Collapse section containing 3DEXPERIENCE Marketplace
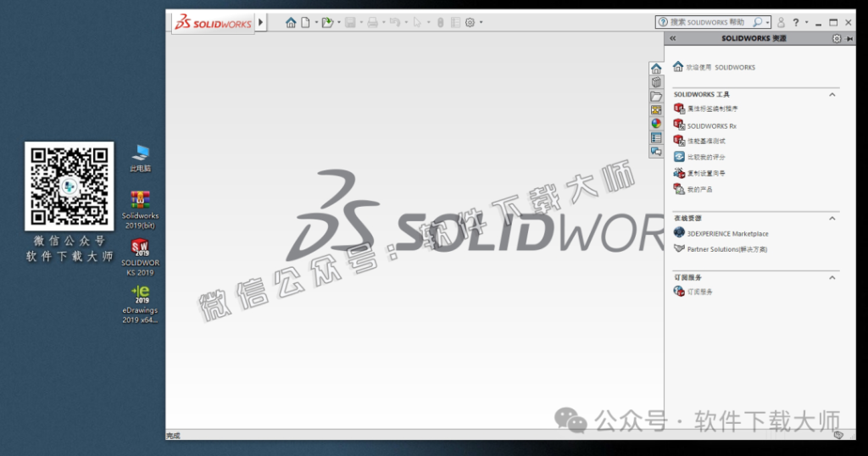Viewport: 868px width, 456px height. 832,219
